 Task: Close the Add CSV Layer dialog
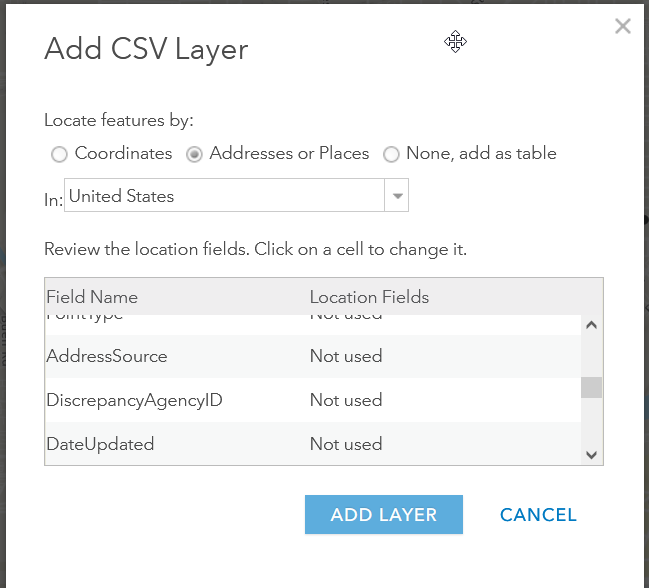[x=622, y=27]
